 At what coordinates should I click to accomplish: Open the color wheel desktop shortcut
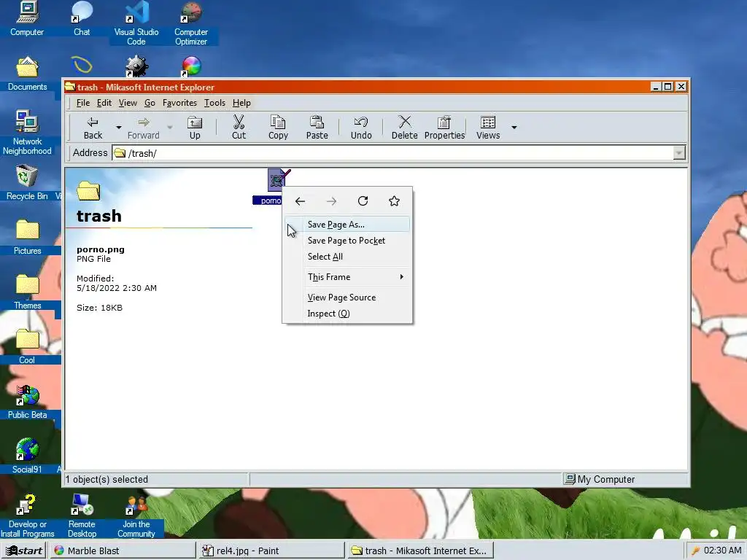[x=191, y=66]
